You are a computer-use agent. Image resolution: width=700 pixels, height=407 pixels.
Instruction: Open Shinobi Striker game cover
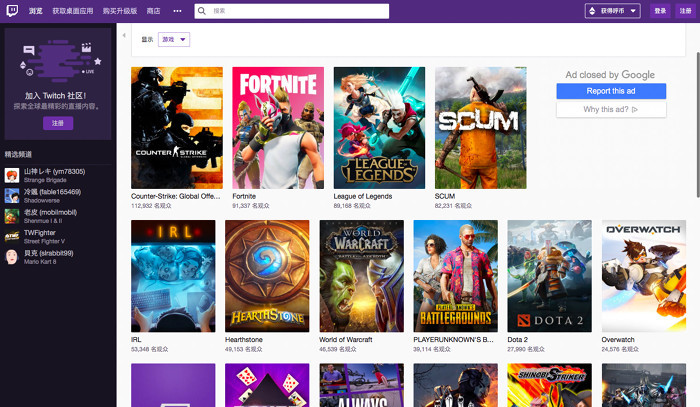click(x=550, y=385)
